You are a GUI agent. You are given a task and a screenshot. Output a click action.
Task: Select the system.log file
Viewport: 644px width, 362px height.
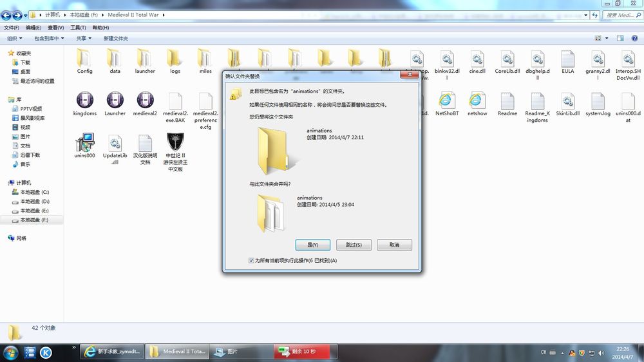tap(598, 104)
